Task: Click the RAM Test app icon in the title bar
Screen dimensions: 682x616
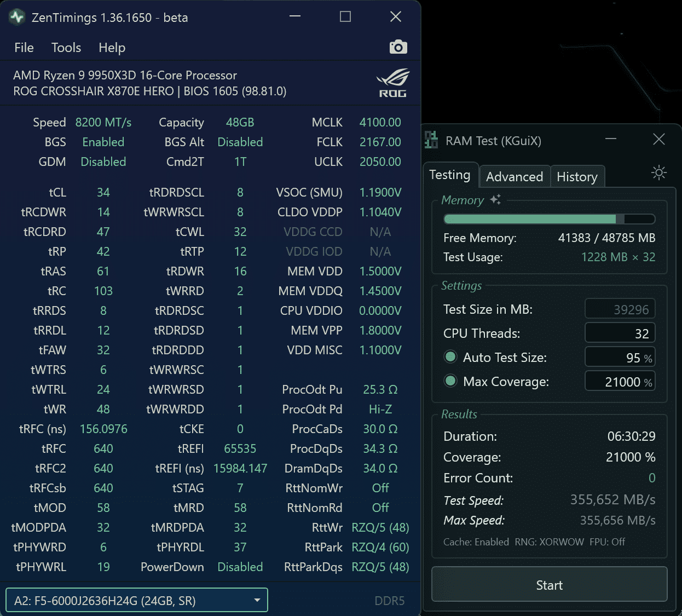Action: point(431,140)
